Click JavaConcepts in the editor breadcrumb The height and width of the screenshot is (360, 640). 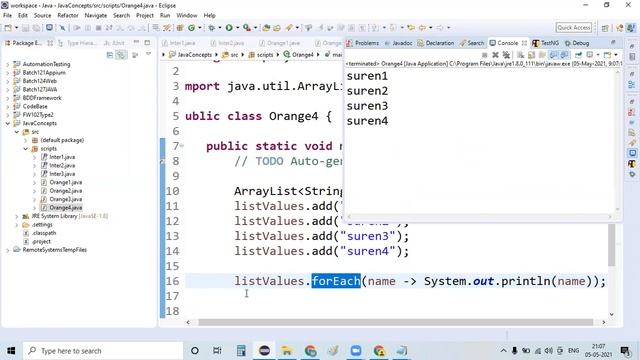click(191, 54)
